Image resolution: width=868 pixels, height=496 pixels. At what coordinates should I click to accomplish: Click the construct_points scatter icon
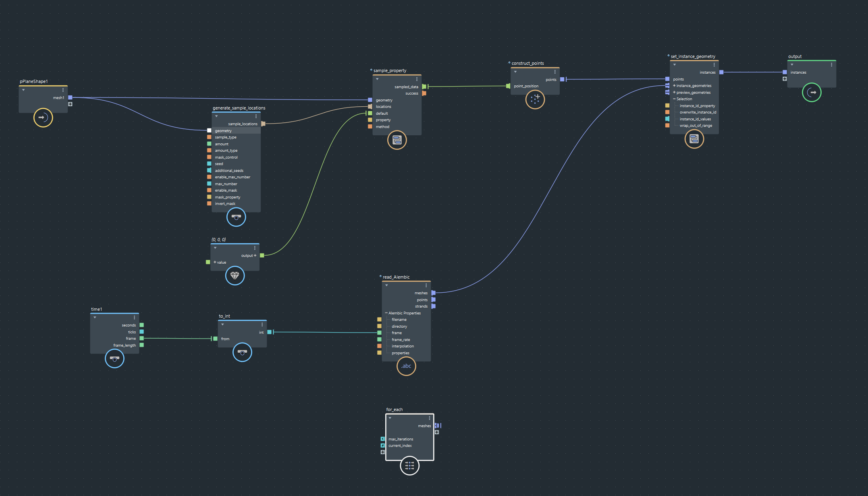coord(535,99)
